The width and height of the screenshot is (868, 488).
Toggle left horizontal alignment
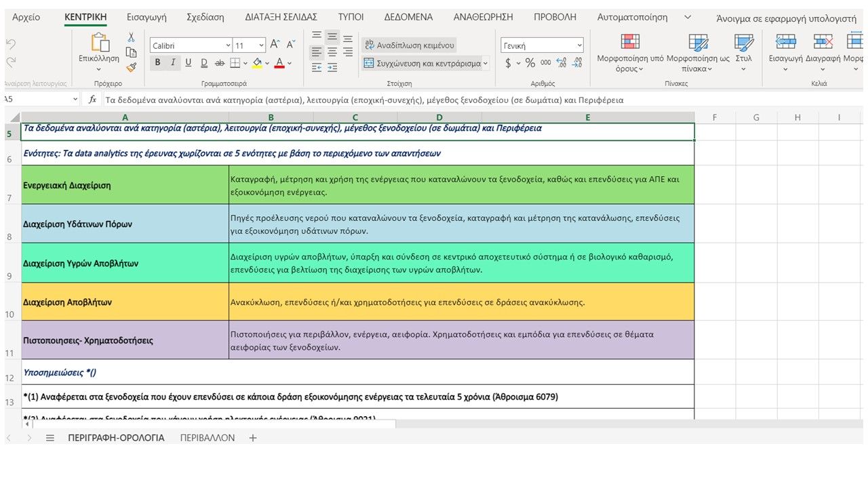point(317,52)
